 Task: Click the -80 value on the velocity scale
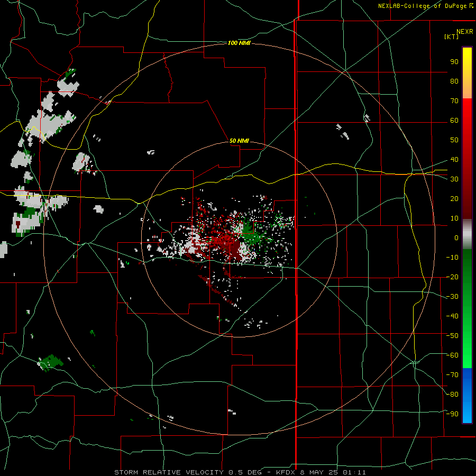pos(452,395)
